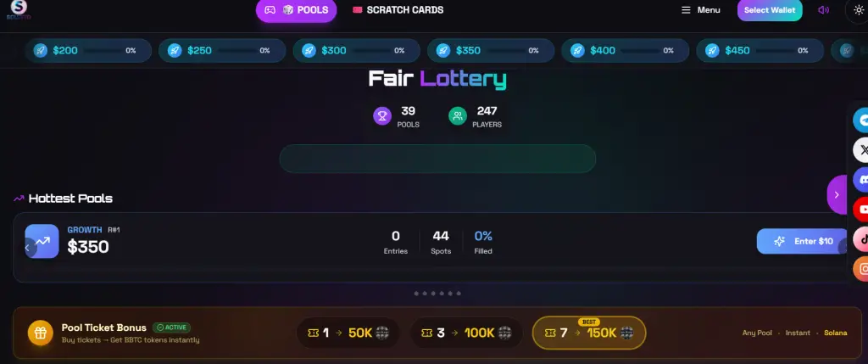Open the YouTube social icon

(x=861, y=210)
